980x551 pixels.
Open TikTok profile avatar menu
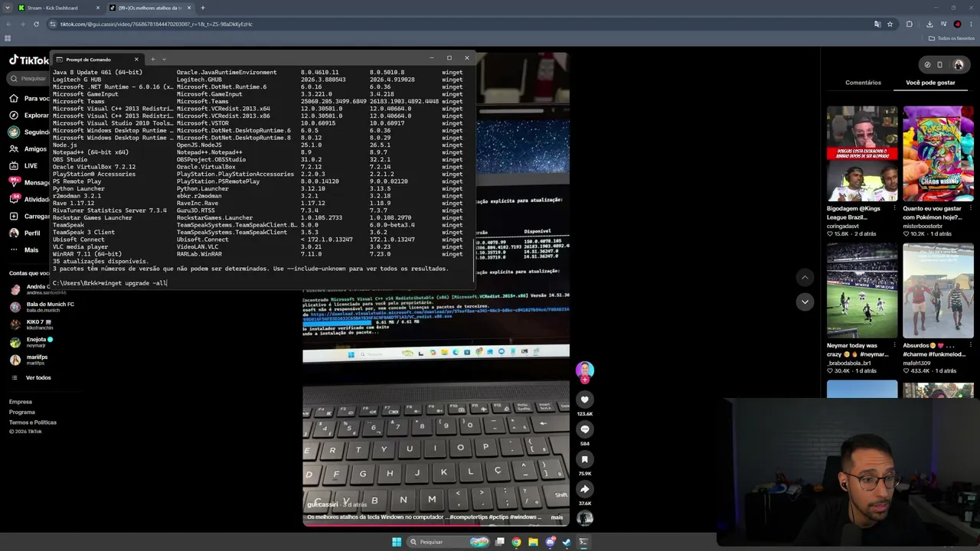point(958,64)
